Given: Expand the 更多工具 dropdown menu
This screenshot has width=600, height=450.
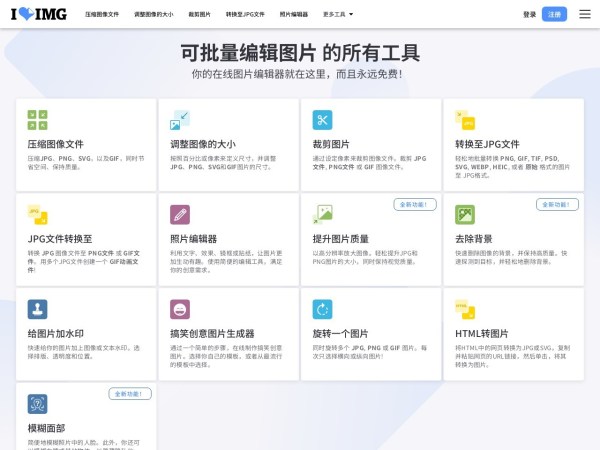Looking at the screenshot, I should 338,15.
